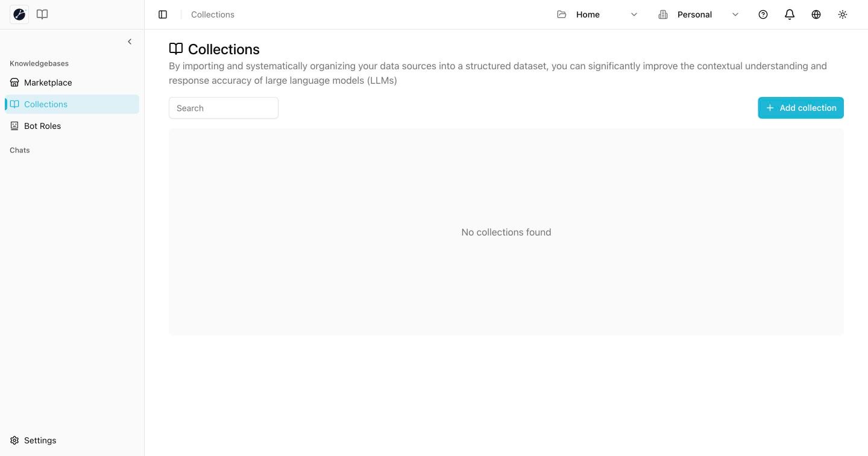Collapse sidebar with the left chevron

[x=130, y=42]
